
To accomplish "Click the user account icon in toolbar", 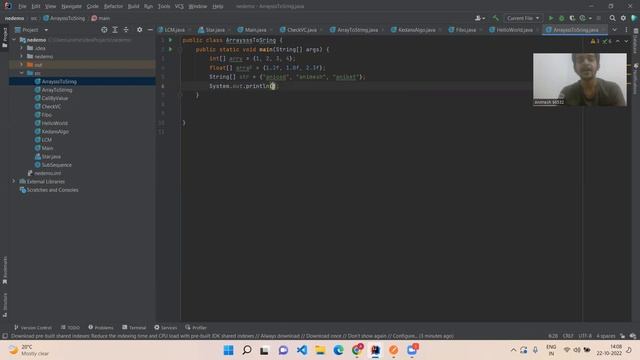I will point(480,18).
